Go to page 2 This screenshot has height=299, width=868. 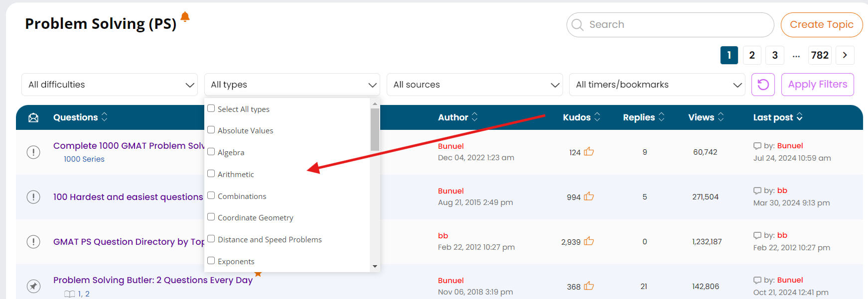(752, 55)
